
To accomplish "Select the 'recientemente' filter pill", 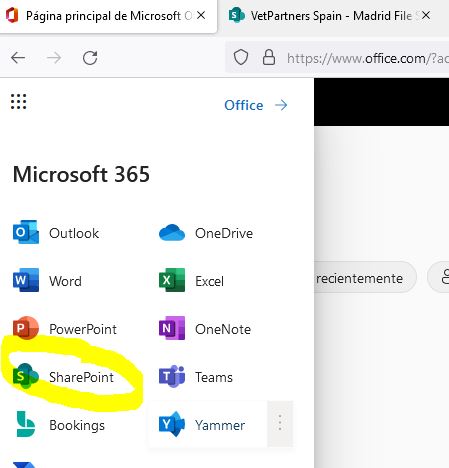I will point(364,278).
